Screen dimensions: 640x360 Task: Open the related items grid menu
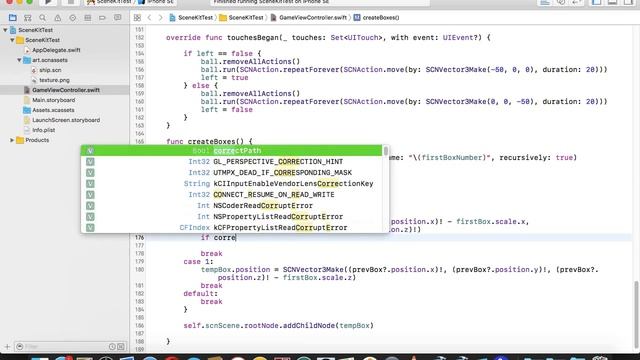click(137, 18)
